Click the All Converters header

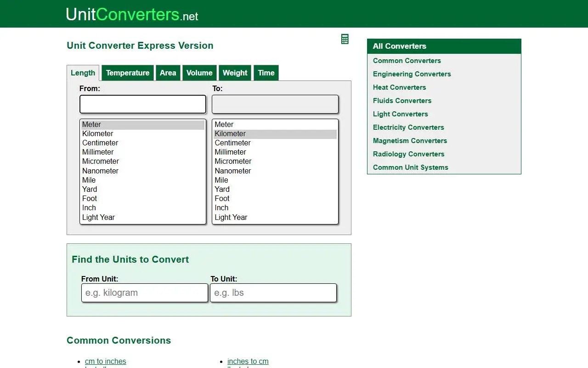coord(444,46)
